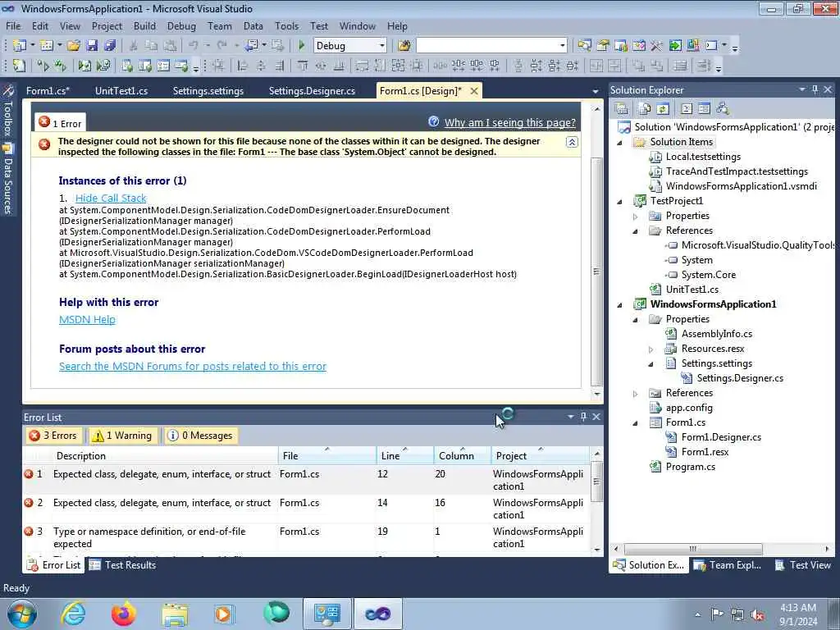Close the Form1.cs [Design] tab

(x=474, y=91)
